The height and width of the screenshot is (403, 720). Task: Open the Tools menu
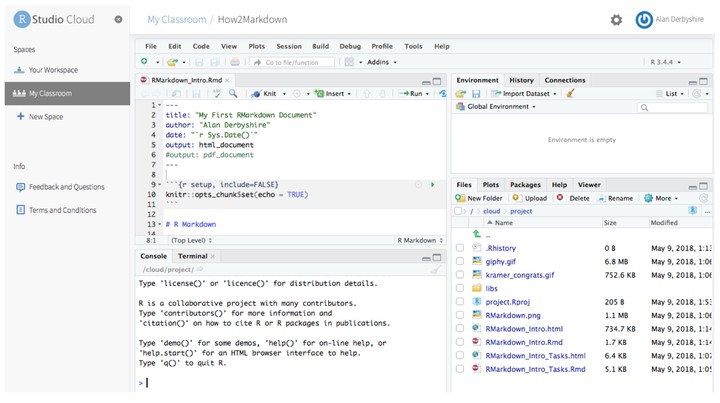point(413,46)
